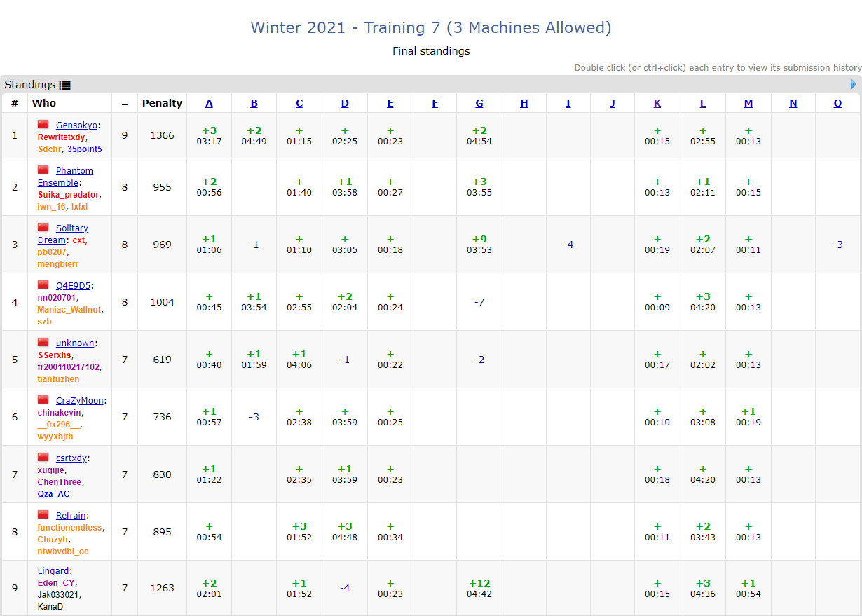Select Lingard's +12 entry for problem G
The width and height of the screenshot is (862, 616).
click(479, 588)
